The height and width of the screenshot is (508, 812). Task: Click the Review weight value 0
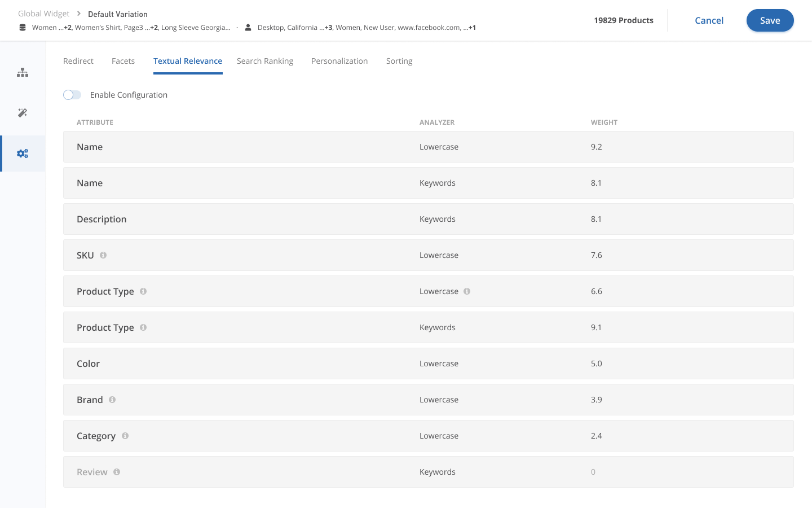tap(593, 472)
